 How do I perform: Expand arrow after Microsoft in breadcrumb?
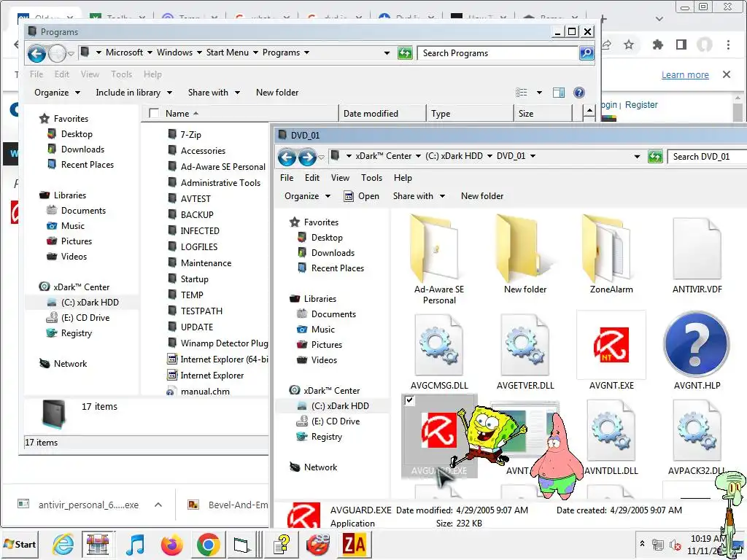point(150,52)
